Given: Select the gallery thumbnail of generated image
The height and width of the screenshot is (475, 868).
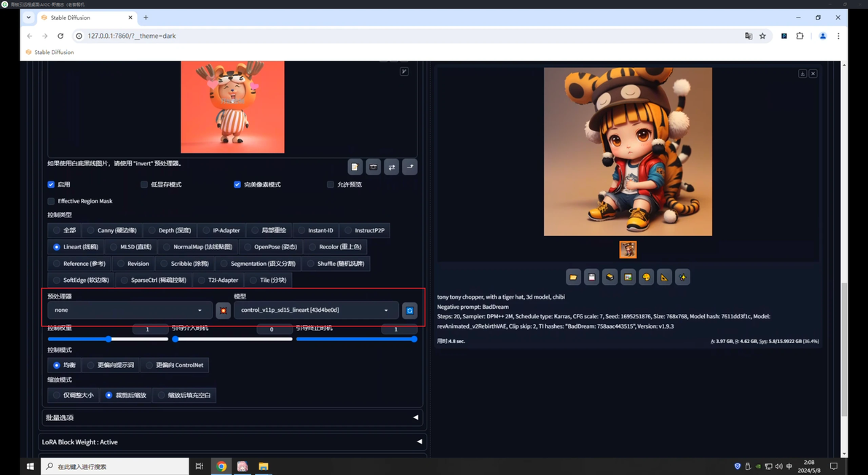Looking at the screenshot, I should click(x=628, y=250).
